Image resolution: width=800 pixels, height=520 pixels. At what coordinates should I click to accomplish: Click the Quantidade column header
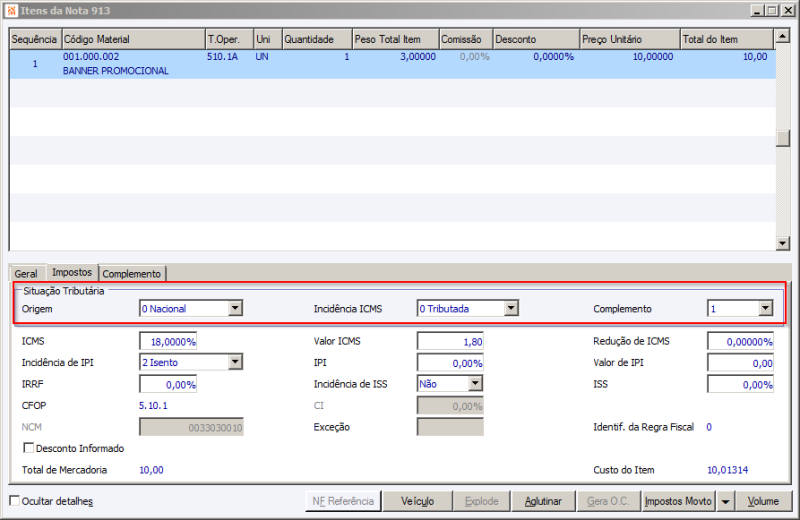317,39
